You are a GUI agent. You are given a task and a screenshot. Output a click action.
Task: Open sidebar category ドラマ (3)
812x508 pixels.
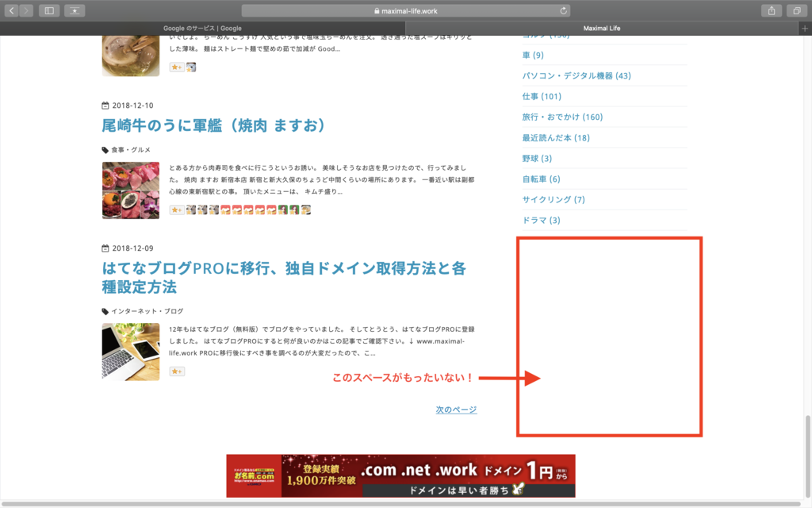[x=541, y=221]
